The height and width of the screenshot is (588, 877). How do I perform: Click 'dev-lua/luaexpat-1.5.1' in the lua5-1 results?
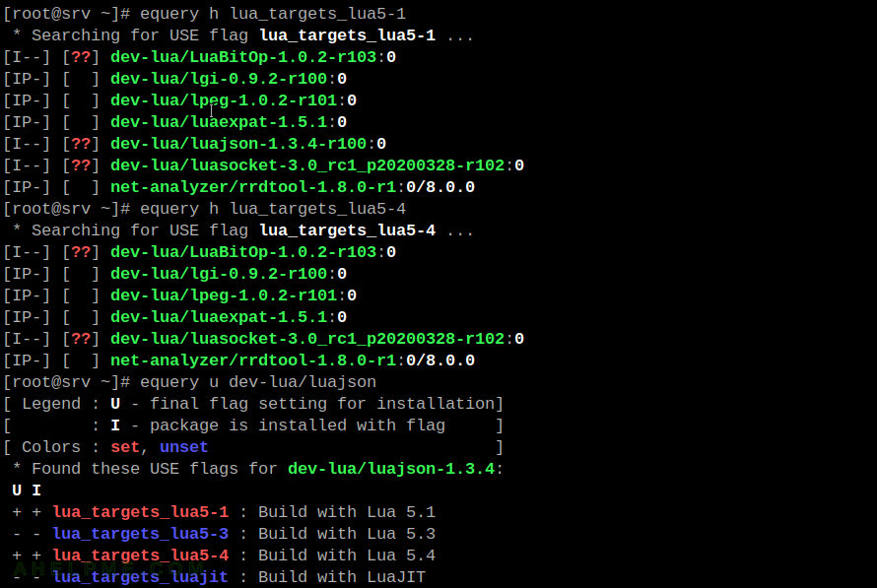219,122
